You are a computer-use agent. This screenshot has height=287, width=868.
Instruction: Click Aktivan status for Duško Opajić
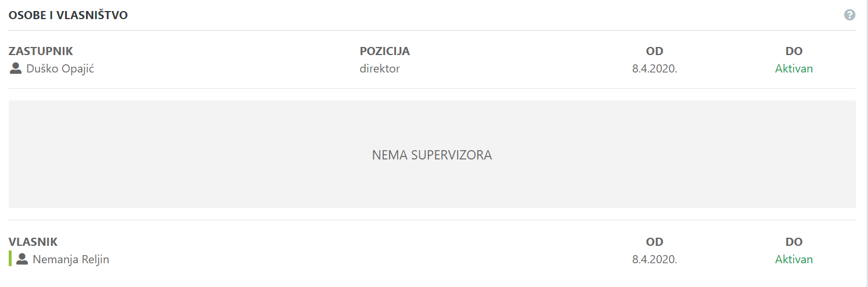[794, 69]
